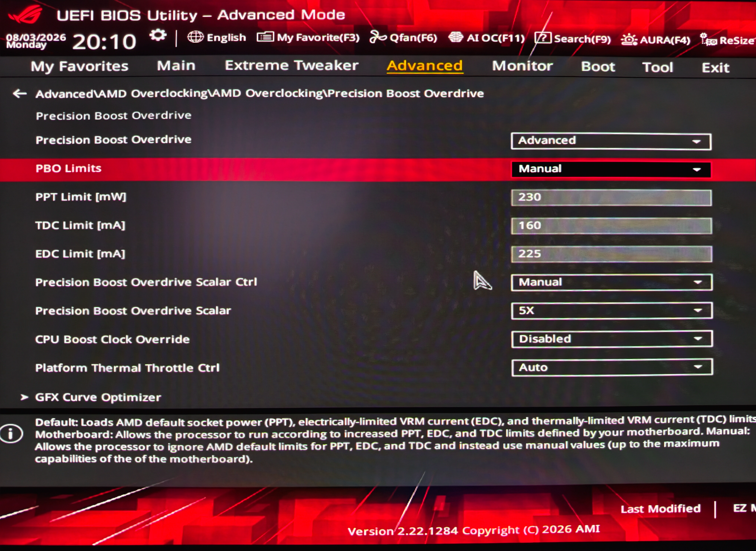The width and height of the screenshot is (756, 551).
Task: Switch to the Tool tab
Action: pyautogui.click(x=658, y=67)
